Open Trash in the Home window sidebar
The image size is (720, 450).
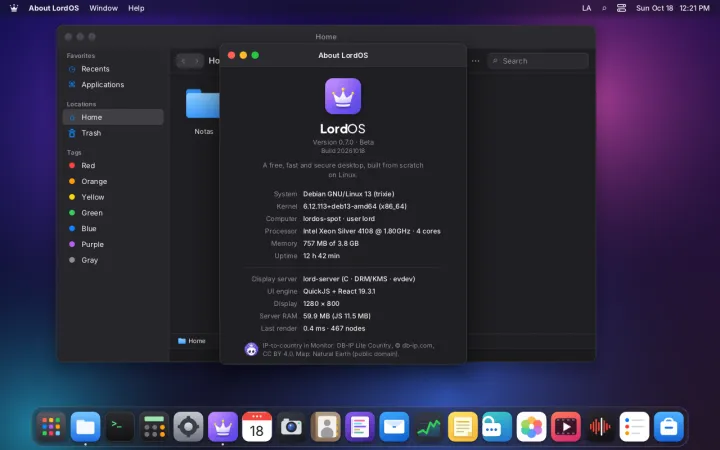click(113, 133)
